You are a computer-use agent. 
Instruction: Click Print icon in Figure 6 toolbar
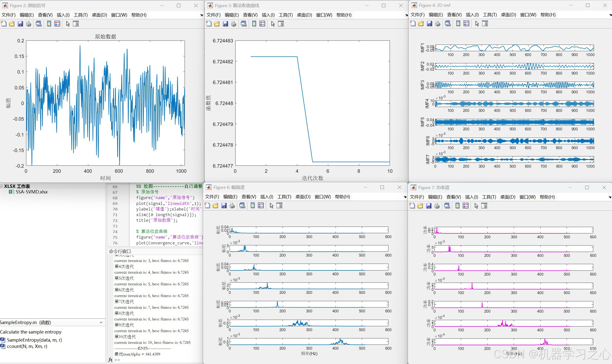(x=232, y=206)
